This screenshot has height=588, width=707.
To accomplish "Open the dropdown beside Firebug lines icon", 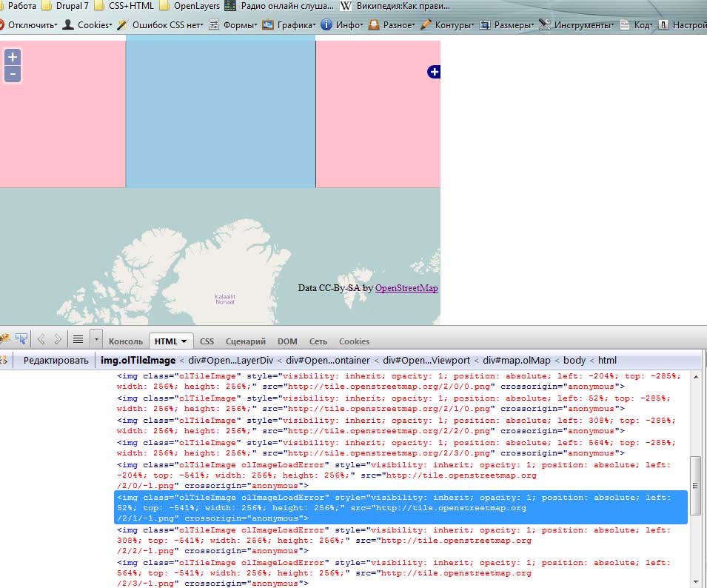I will (96, 339).
